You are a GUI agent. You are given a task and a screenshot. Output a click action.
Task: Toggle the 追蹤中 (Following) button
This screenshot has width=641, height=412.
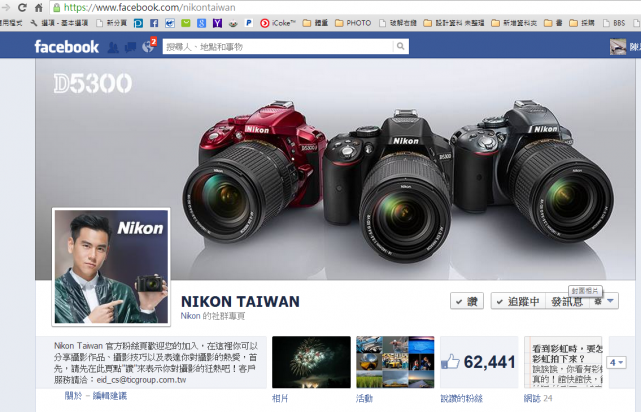pos(518,301)
